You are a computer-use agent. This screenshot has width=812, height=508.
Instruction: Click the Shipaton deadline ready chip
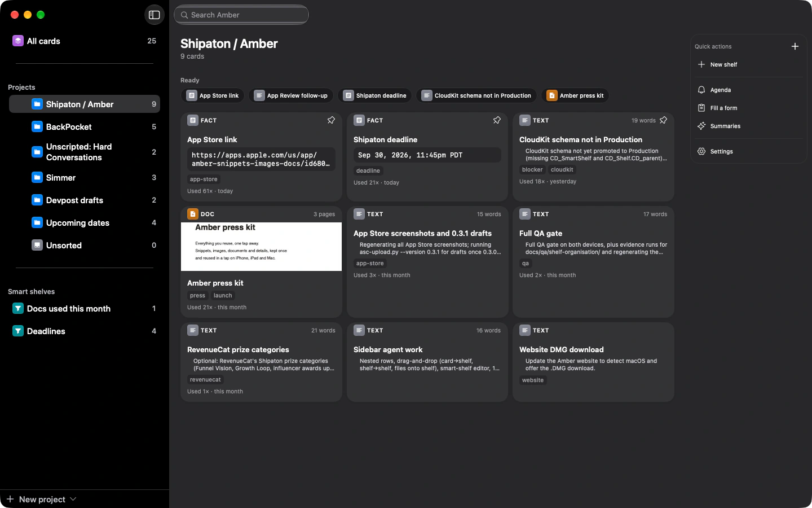pos(375,95)
